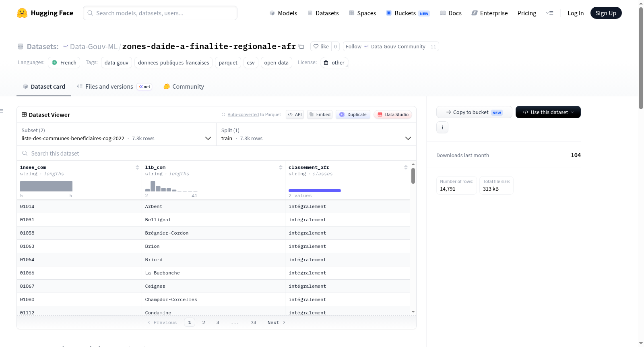The image size is (644, 347).
Task: Select the data-gouv tag
Action: coord(116,62)
